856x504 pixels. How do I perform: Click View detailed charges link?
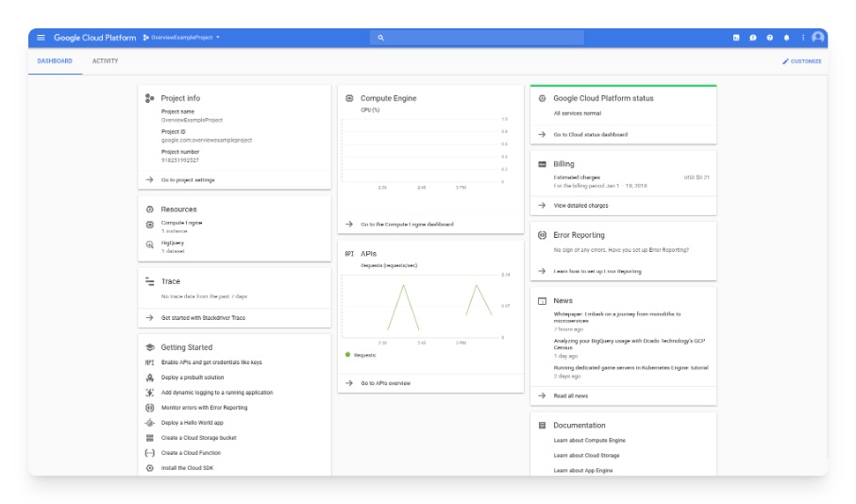coord(580,205)
